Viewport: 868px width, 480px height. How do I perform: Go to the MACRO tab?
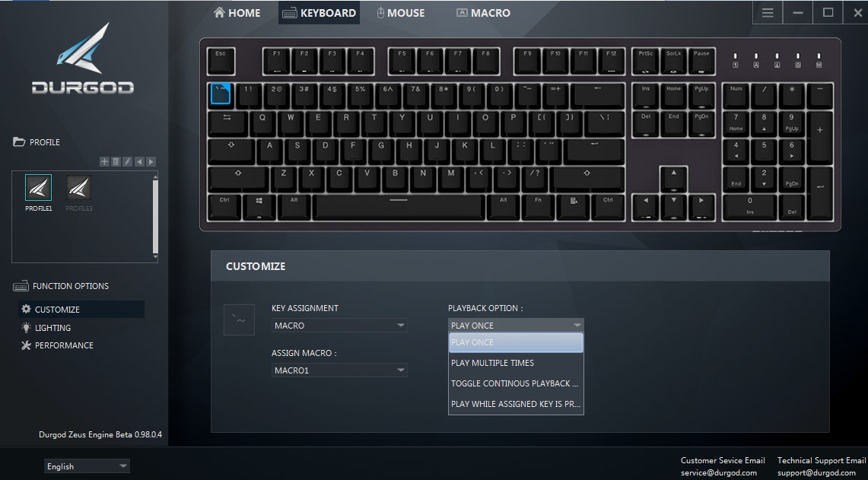point(483,13)
